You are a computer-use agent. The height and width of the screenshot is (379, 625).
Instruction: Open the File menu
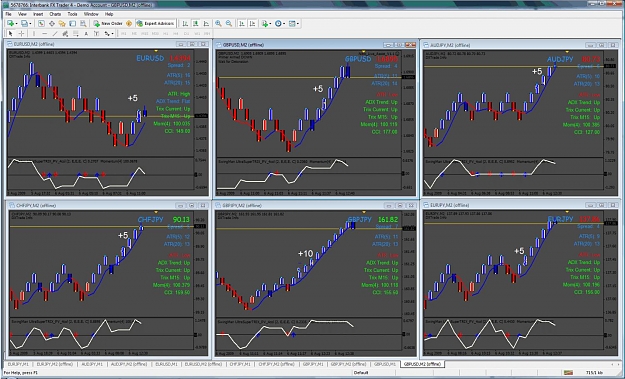pos(8,14)
